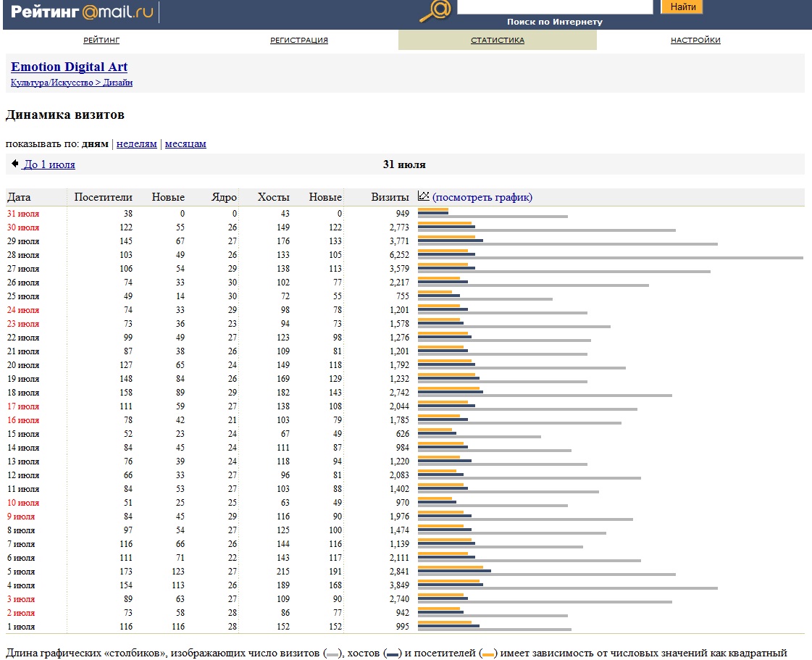This screenshot has width=812, height=660.
Task: Open the РЕЙТИНГ navigation tab
Action: [x=101, y=41]
